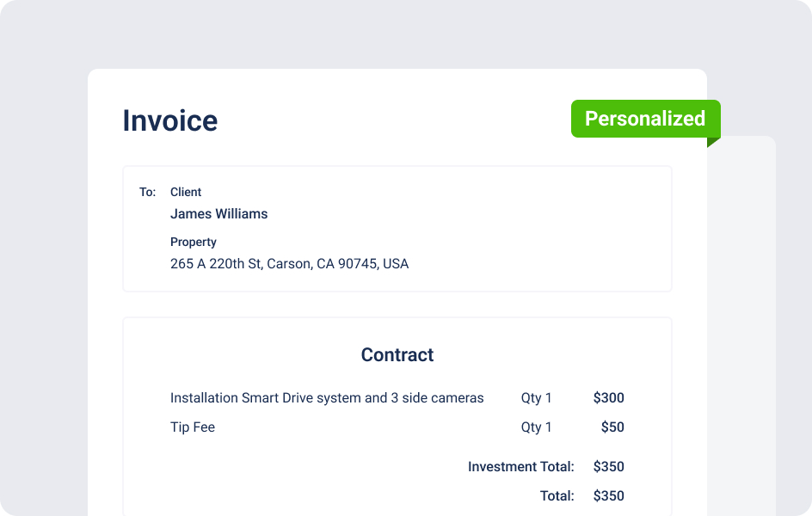The image size is (812, 516).
Task: Click the final Total $350 amount
Action: 608,496
